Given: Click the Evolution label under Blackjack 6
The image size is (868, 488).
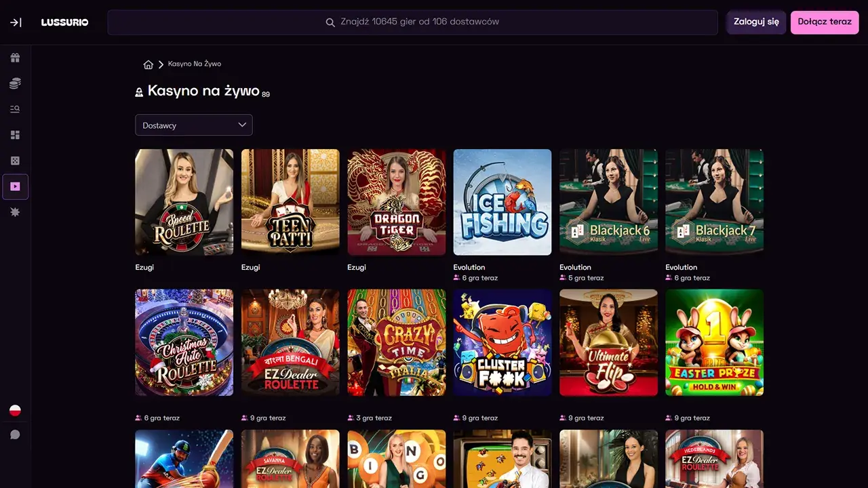Looking at the screenshot, I should tap(575, 267).
